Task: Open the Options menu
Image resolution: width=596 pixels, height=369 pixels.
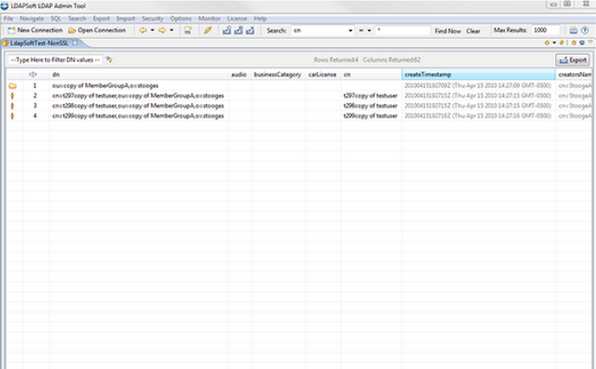Action: 181,19
